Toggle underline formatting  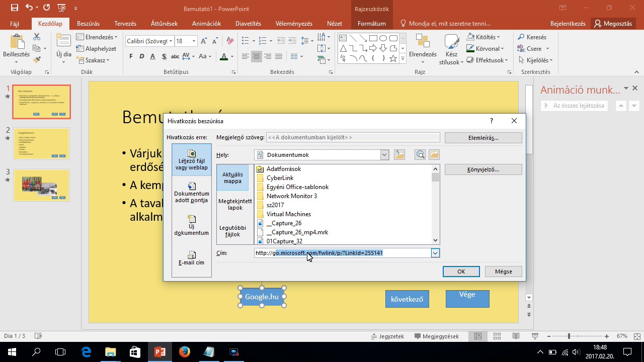[x=153, y=56]
